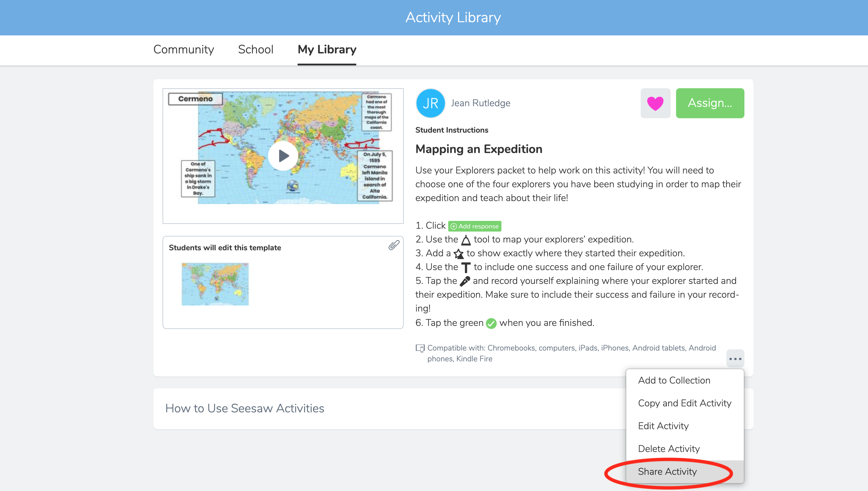This screenshot has height=491, width=868.
Task: Click the attachment paperclip icon on template
Action: tap(393, 245)
